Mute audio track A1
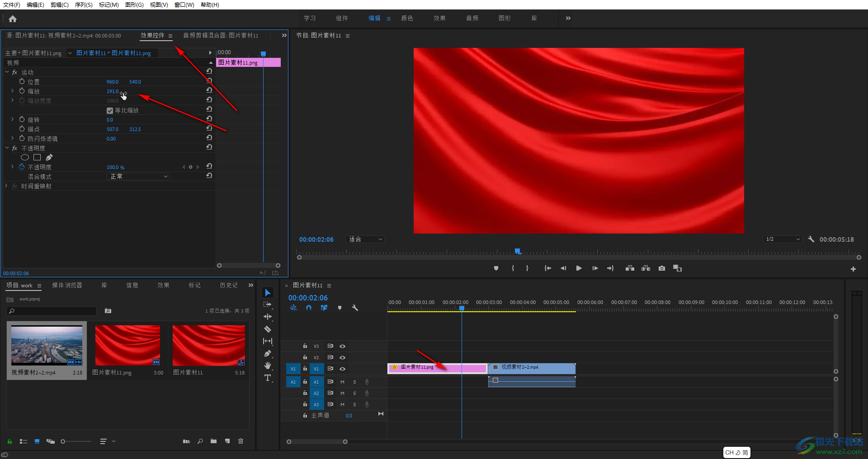The height and width of the screenshot is (459, 868). click(x=342, y=382)
